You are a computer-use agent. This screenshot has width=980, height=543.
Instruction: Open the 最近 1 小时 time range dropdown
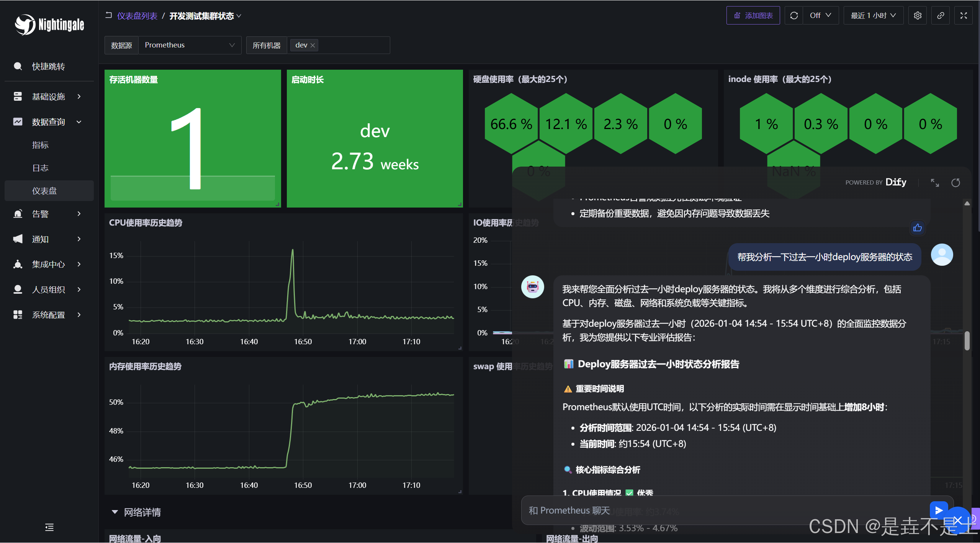point(873,15)
